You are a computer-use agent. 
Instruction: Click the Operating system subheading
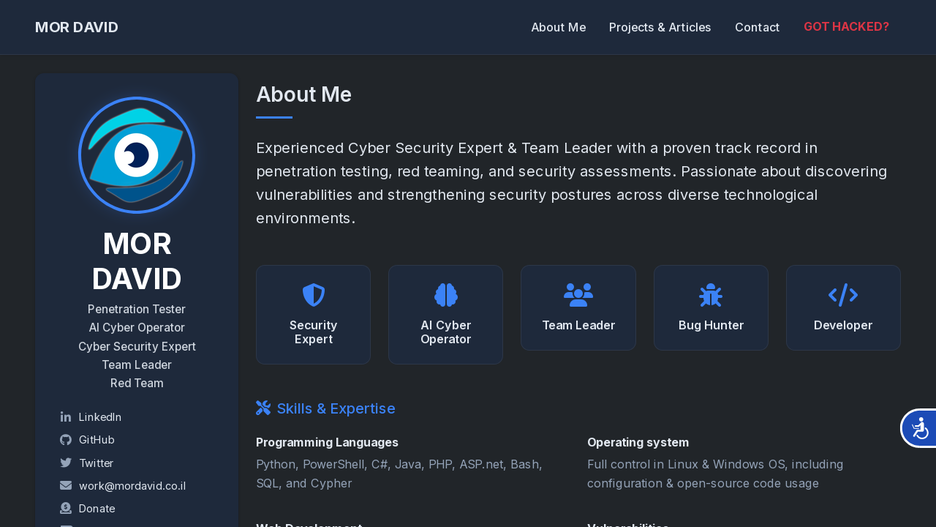[638, 442]
